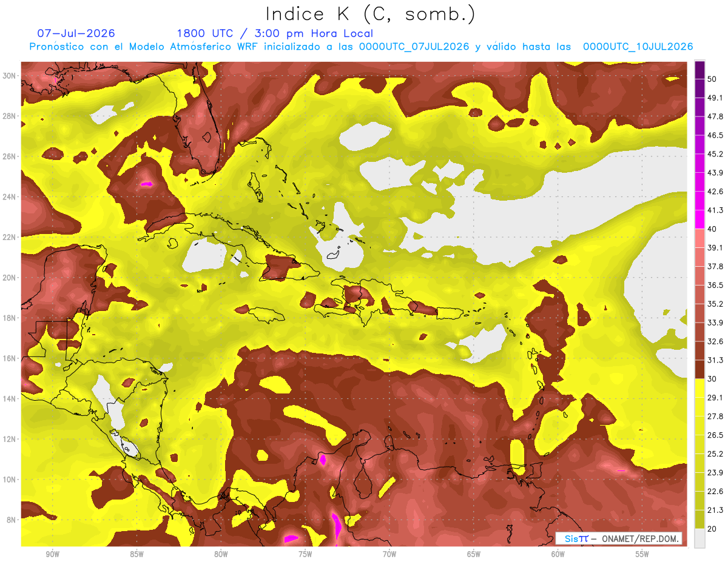Click the colorbar label "27.8"
The width and height of the screenshot is (728, 562).
715,416
